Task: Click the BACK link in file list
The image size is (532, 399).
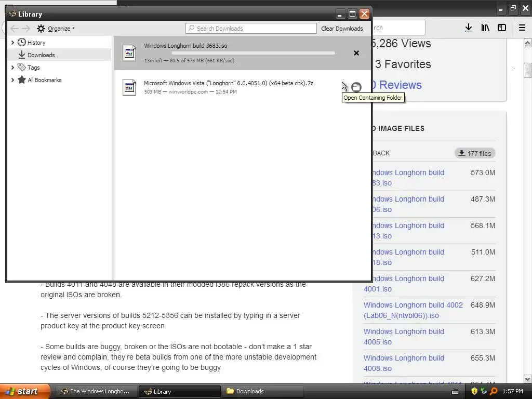Action: [381, 153]
